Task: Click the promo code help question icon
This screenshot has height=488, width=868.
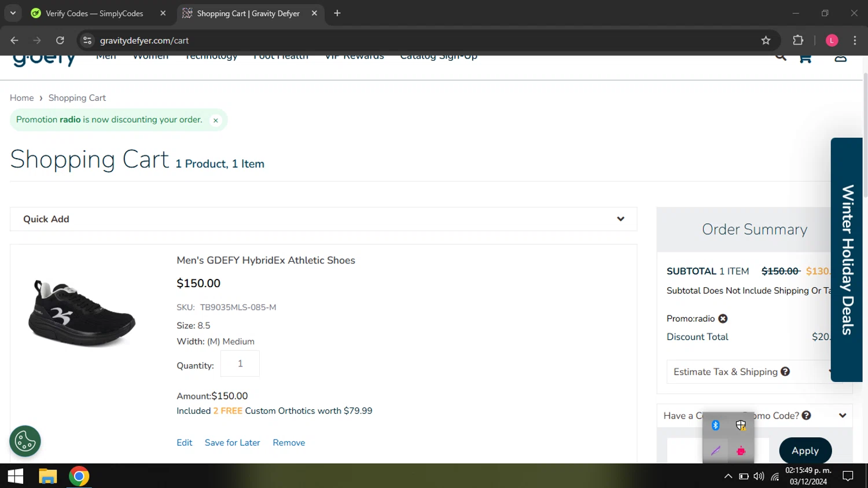Action: [807, 416]
